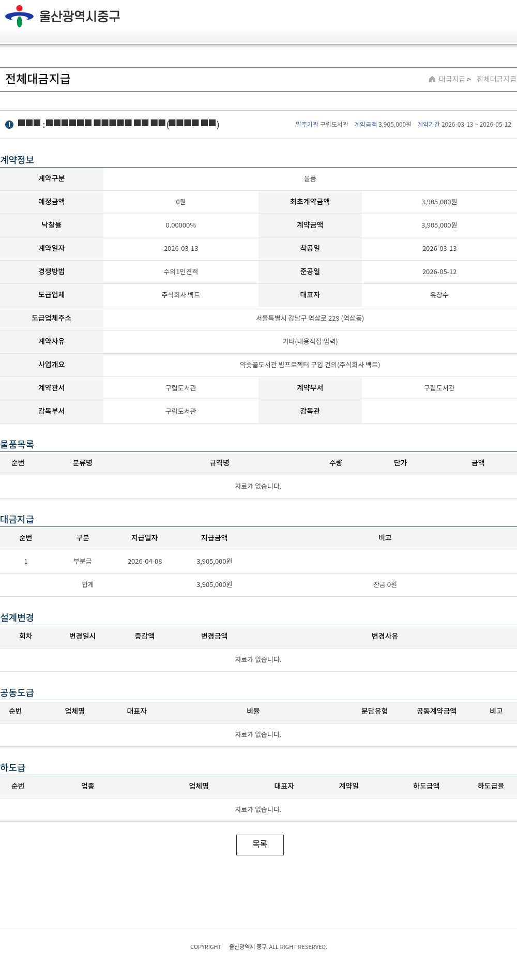Viewport: 517px width, 980px height.
Task: Click the 지급일자 column header
Action: (144, 538)
